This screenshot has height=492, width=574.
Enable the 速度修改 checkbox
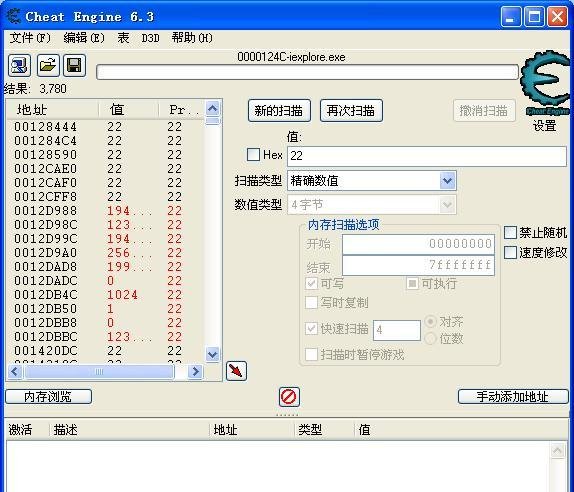click(510, 252)
